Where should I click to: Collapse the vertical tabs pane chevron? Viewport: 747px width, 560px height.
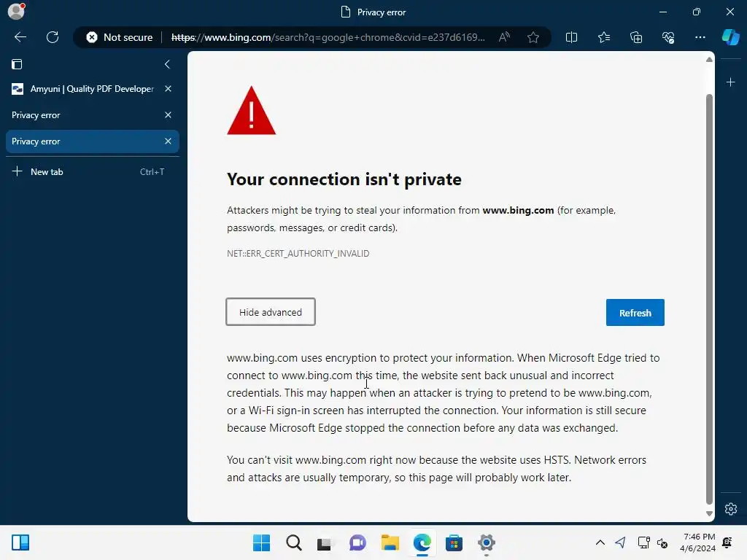click(x=167, y=64)
